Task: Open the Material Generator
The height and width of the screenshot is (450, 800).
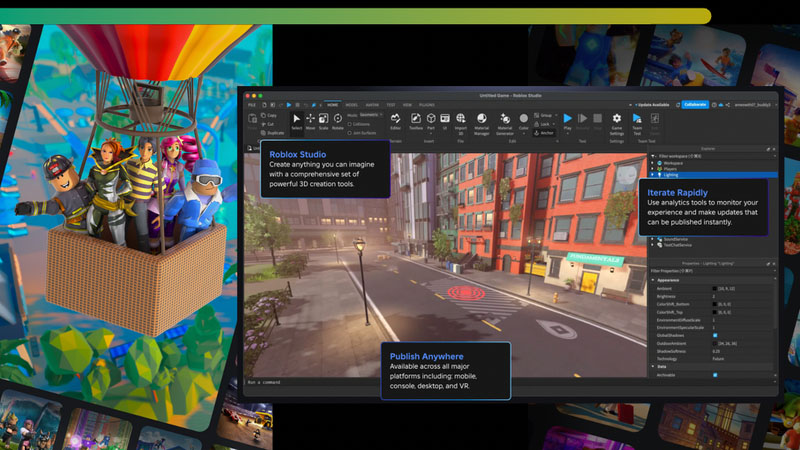Action: (x=506, y=123)
